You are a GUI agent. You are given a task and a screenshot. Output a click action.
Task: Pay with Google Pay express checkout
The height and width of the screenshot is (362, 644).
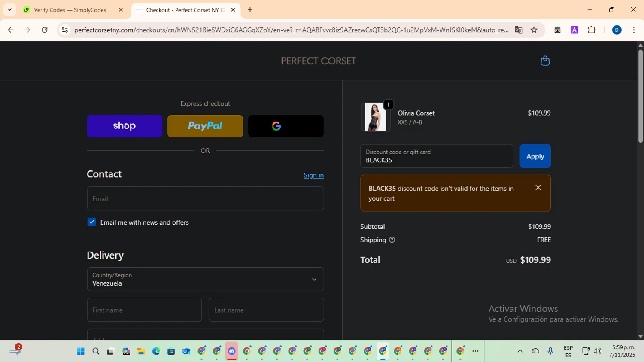286,126
